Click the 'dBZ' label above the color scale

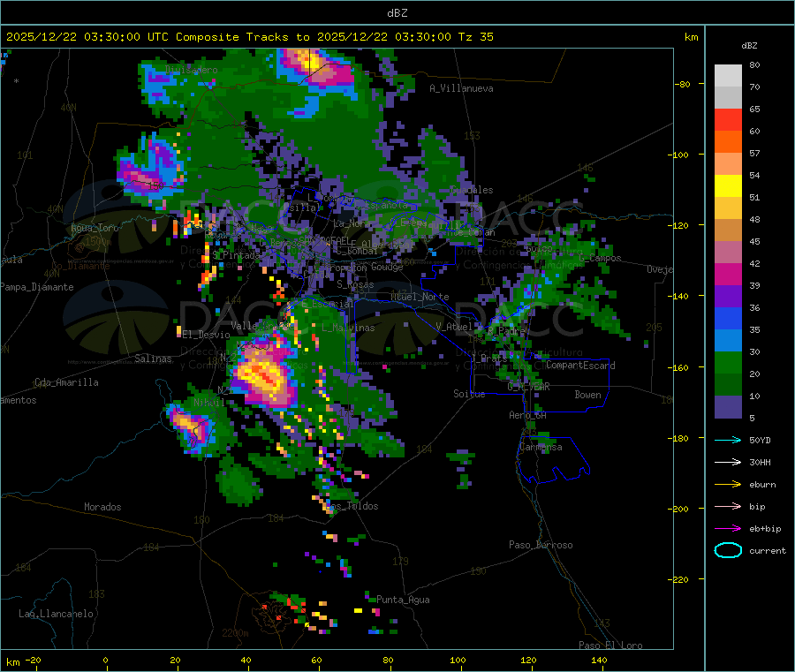(x=749, y=46)
